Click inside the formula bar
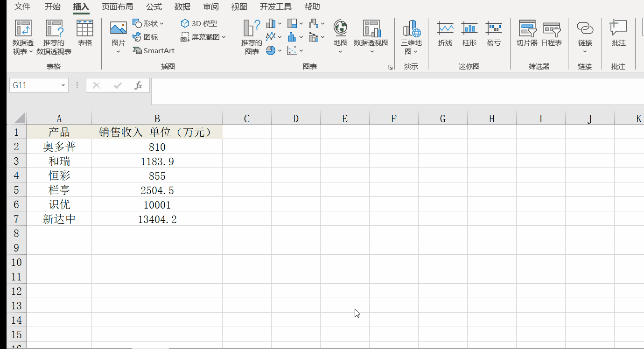This screenshot has width=644, height=349. tap(397, 91)
